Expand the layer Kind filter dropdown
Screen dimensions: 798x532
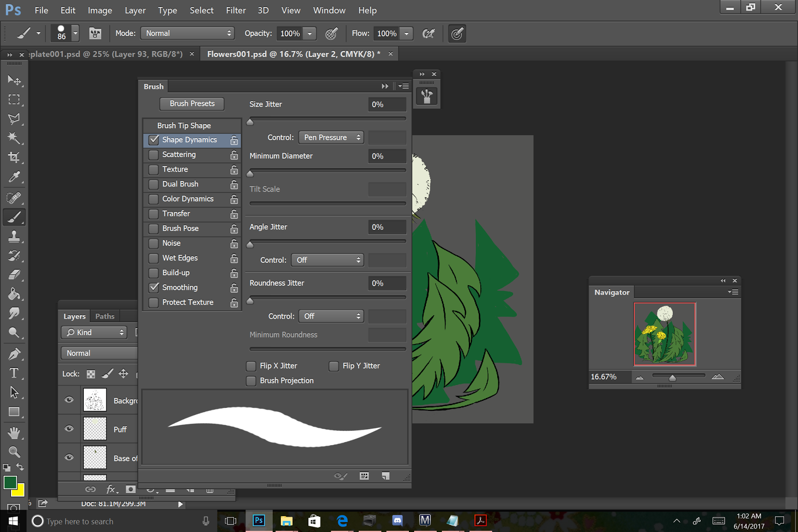tap(94, 333)
